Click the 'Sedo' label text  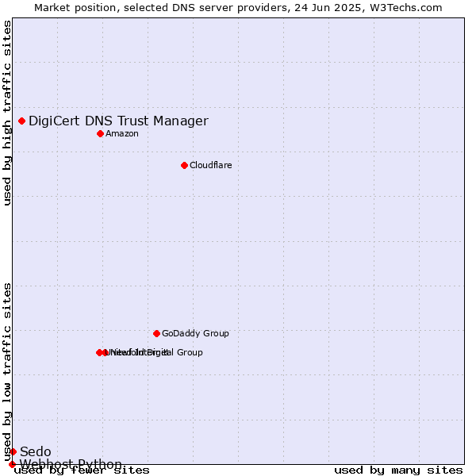point(36,451)
